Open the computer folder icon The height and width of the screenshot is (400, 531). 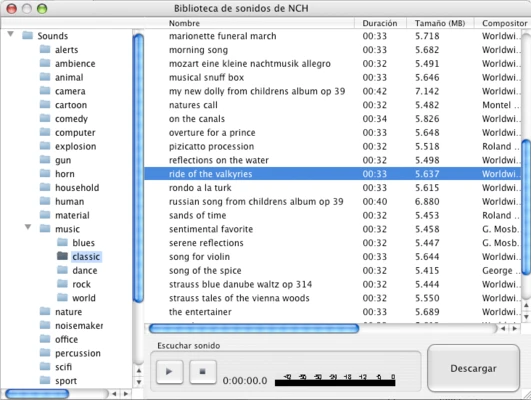tap(45, 132)
